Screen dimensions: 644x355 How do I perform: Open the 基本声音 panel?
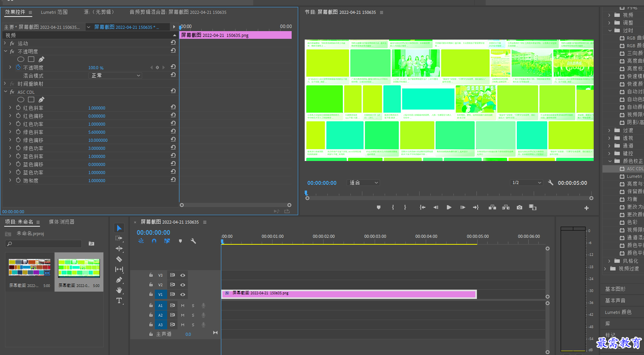coord(615,300)
